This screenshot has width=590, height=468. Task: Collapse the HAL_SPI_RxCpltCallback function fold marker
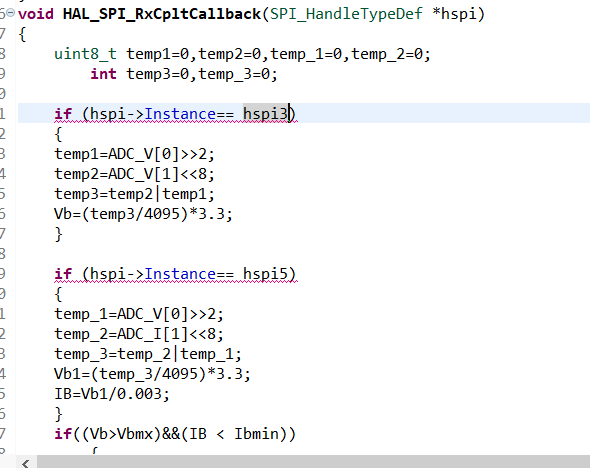click(x=11, y=13)
